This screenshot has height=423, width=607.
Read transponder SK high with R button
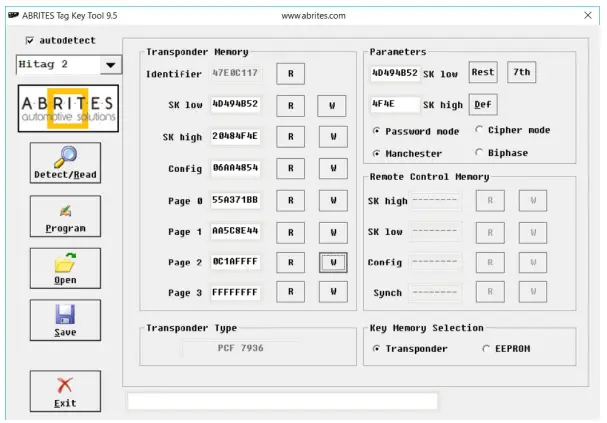(290, 137)
